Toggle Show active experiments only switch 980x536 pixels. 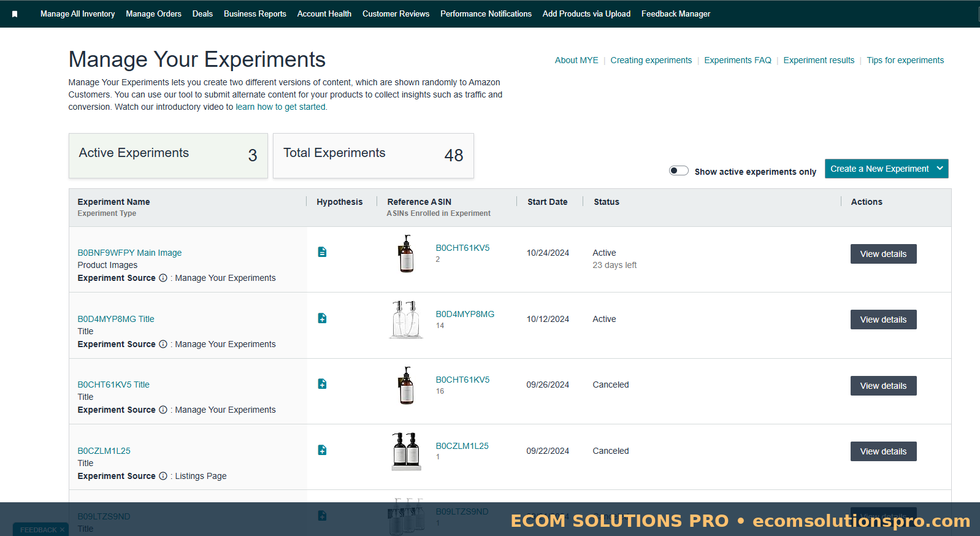(x=679, y=170)
